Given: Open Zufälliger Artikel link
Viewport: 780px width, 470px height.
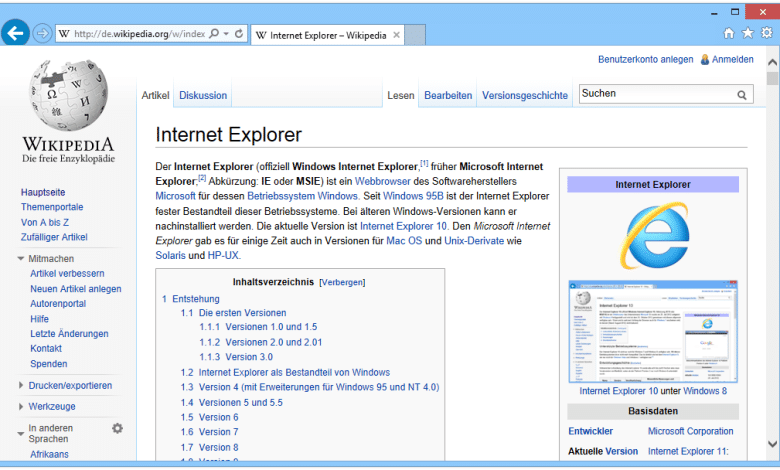Looking at the screenshot, I should [54, 237].
